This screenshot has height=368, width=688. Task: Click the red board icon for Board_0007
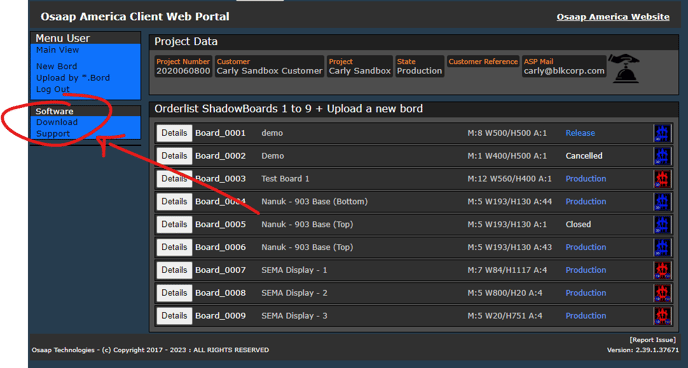tap(662, 270)
